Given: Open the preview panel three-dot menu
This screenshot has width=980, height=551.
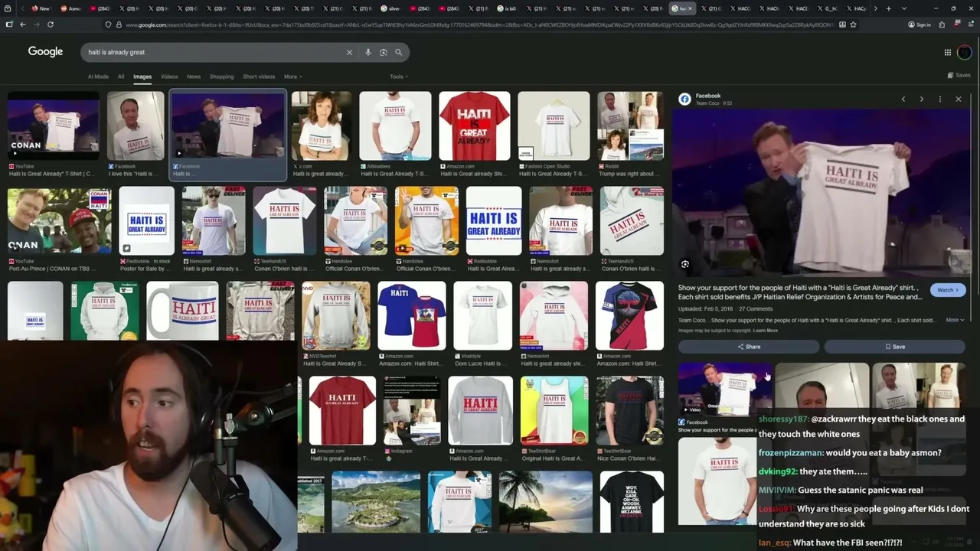Looking at the screenshot, I should point(940,99).
